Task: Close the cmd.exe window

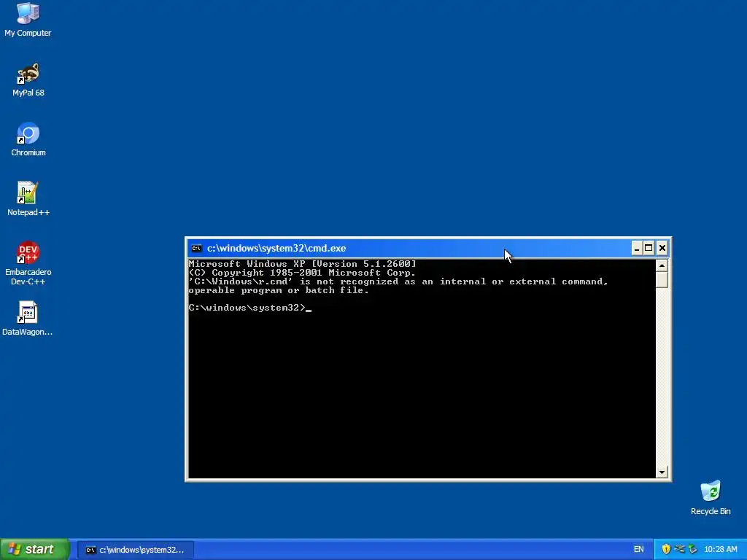Action: pos(662,248)
